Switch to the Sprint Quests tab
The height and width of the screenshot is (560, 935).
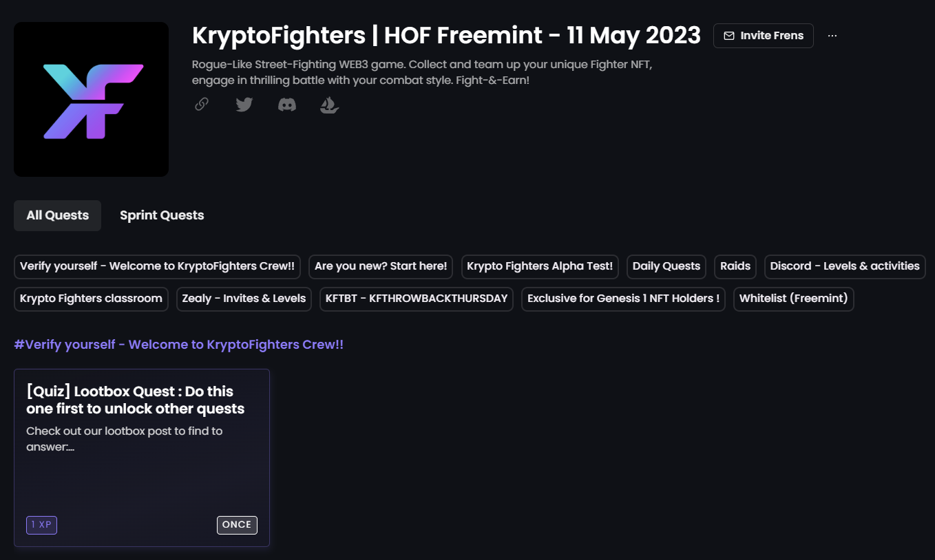tap(161, 215)
